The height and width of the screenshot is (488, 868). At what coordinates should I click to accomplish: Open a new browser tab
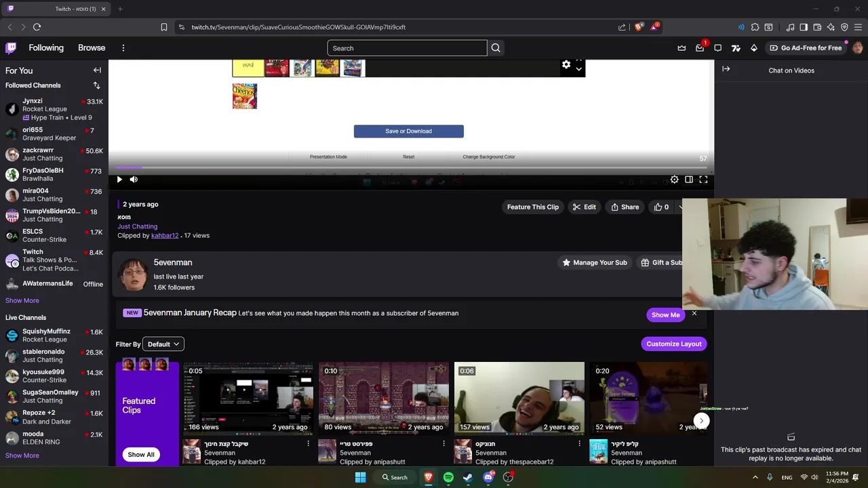(x=120, y=9)
